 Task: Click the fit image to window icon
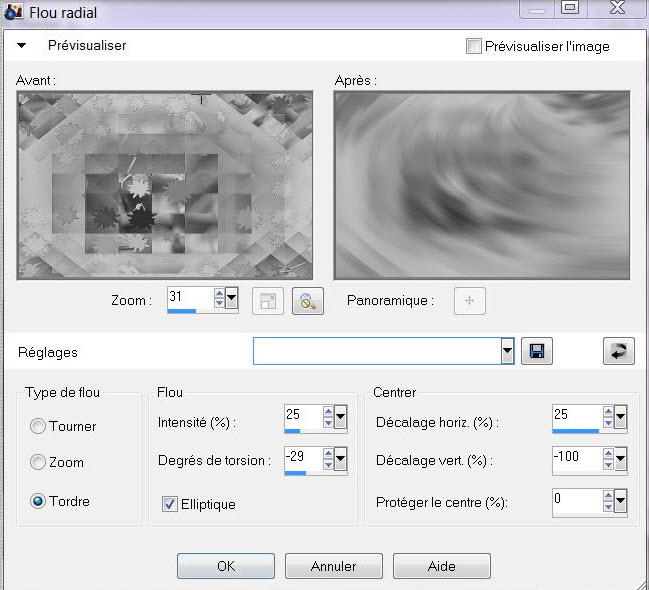tap(268, 301)
